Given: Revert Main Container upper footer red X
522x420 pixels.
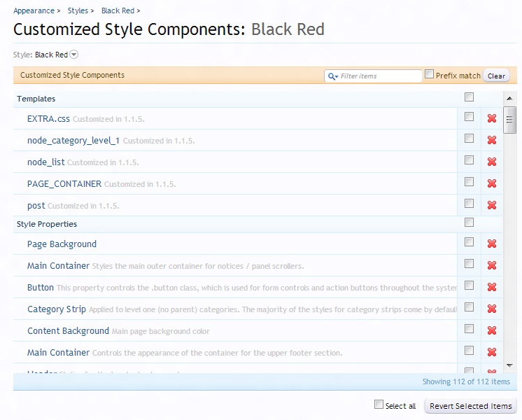Looking at the screenshot, I should (492, 351).
